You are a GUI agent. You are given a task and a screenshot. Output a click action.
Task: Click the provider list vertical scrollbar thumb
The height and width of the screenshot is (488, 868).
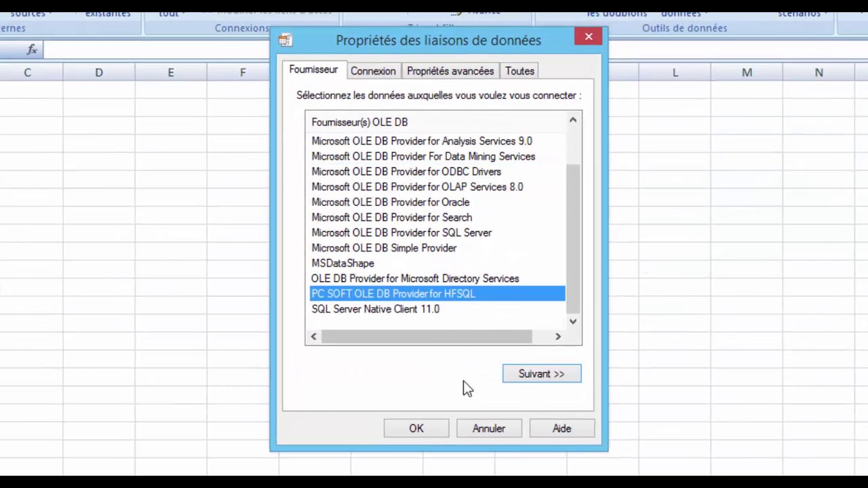pos(573,239)
